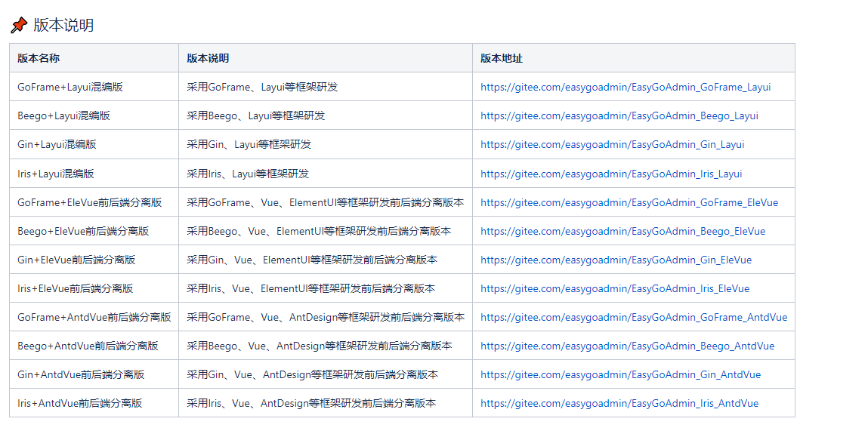The image size is (868, 437).
Task: Click the red pushpin icon beside 版本说明 heading
Action: [x=19, y=25]
